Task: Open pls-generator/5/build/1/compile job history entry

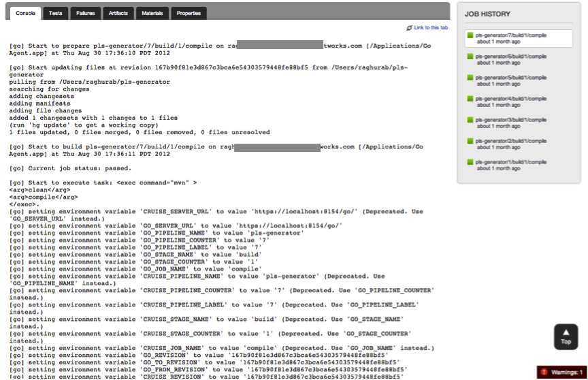Action: tap(510, 77)
